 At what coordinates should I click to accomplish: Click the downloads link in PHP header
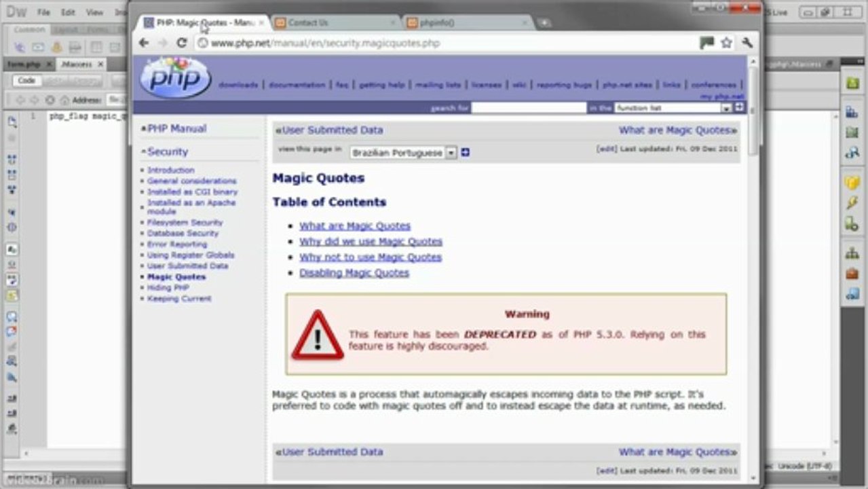pyautogui.click(x=238, y=85)
